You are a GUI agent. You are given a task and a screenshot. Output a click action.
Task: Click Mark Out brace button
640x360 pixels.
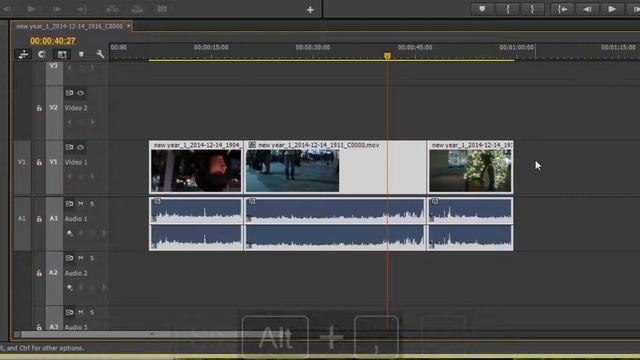532,9
